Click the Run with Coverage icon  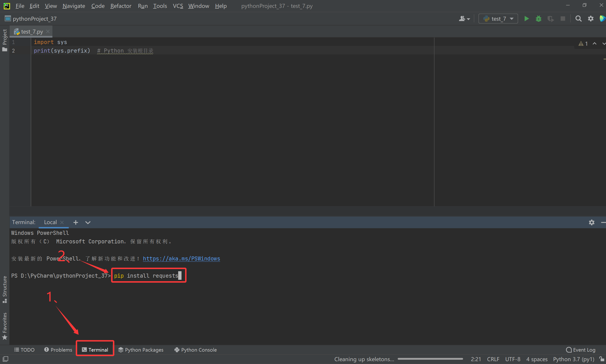click(550, 19)
